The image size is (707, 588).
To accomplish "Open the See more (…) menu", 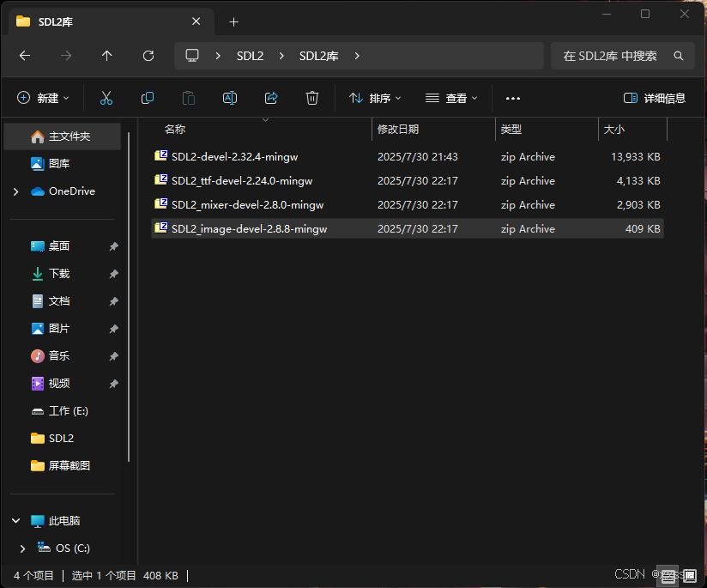I will tap(512, 97).
